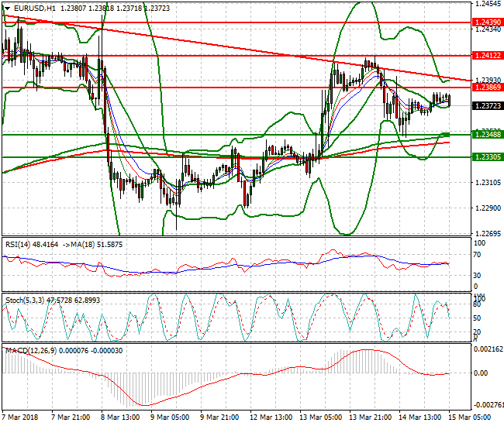Click the 13 Mar 05:00 time axis label

coord(320,417)
